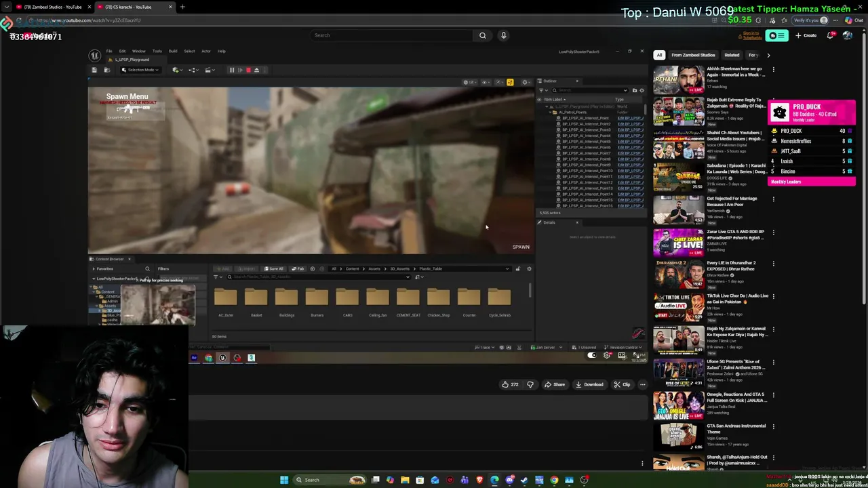Open the Revision Control dropdown
The height and width of the screenshot is (488, 868).
coord(625,347)
